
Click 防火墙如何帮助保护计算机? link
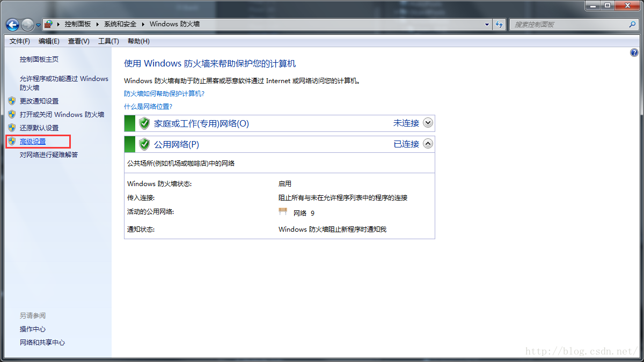click(164, 94)
